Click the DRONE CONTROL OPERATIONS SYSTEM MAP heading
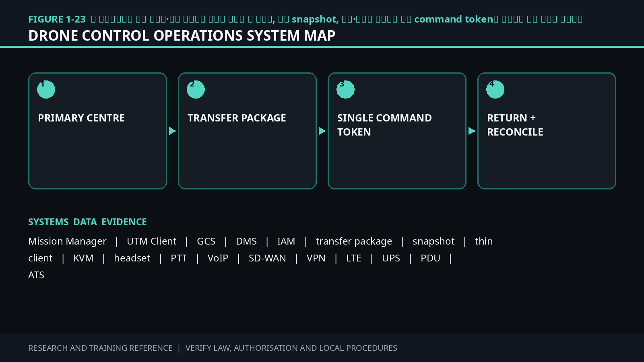The height and width of the screenshot is (362, 644). pos(182,35)
